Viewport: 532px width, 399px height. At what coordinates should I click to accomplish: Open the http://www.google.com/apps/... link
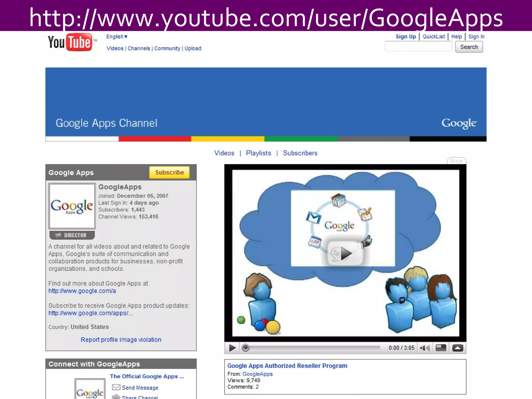(x=90, y=313)
